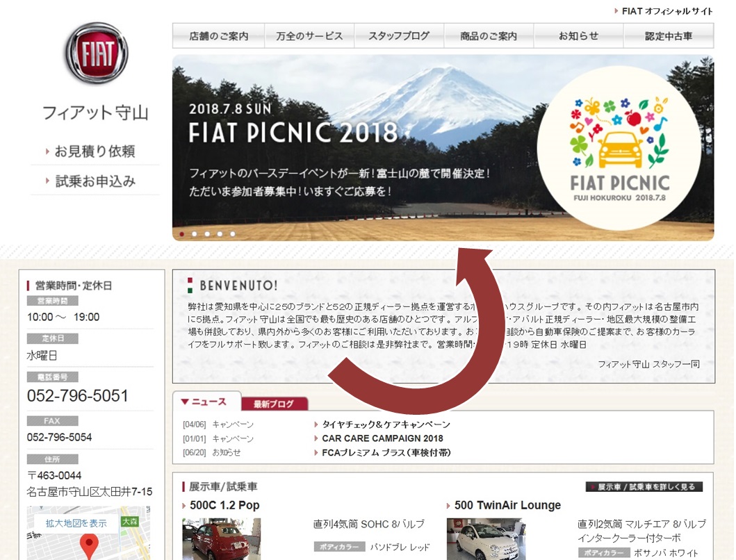This screenshot has height=560, width=736.
Task: Click the フィアット守山 dealer name
Action: pos(95,113)
